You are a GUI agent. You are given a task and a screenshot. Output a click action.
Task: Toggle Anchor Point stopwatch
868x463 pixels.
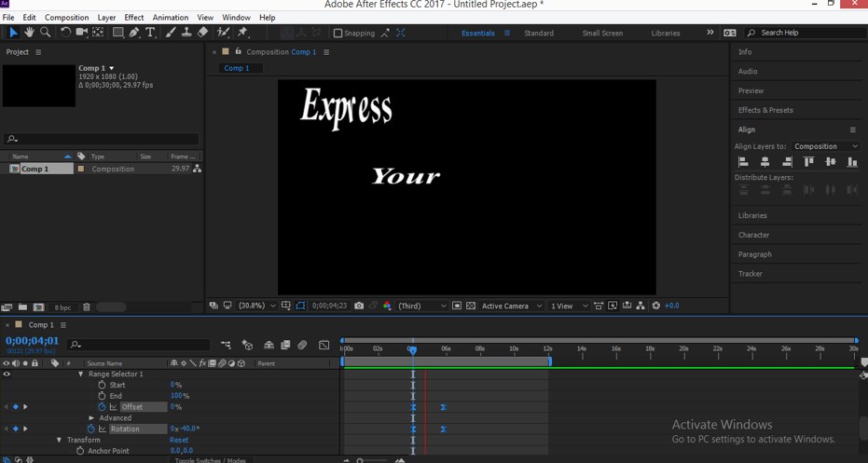click(80, 452)
